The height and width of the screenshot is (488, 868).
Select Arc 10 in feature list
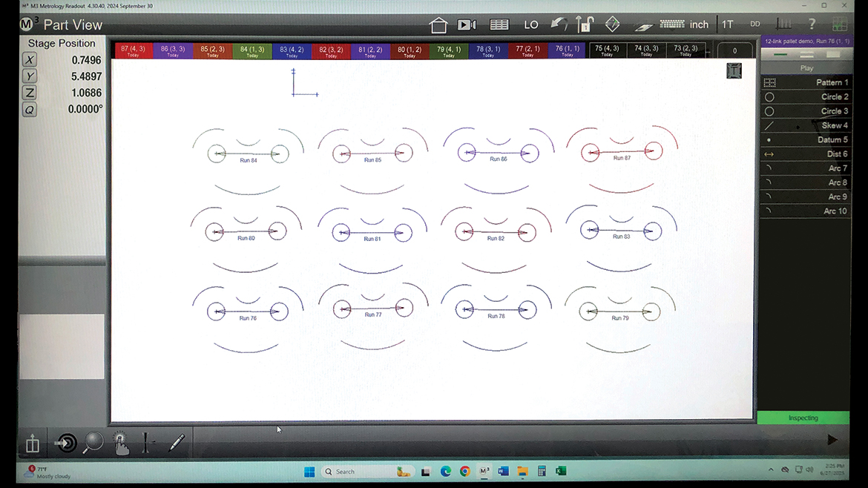pos(806,211)
